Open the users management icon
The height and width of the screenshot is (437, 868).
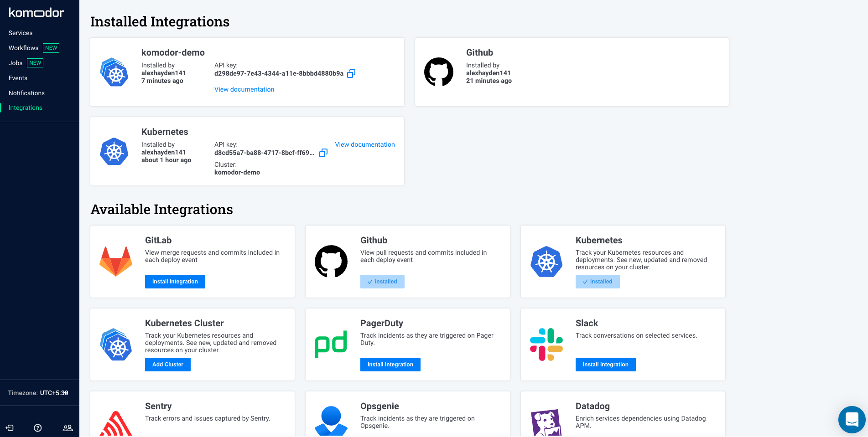point(68,428)
